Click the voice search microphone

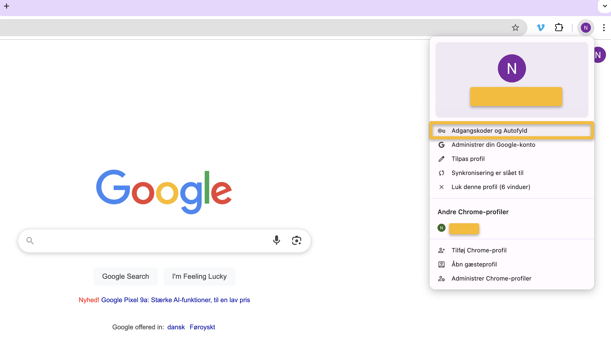(277, 240)
